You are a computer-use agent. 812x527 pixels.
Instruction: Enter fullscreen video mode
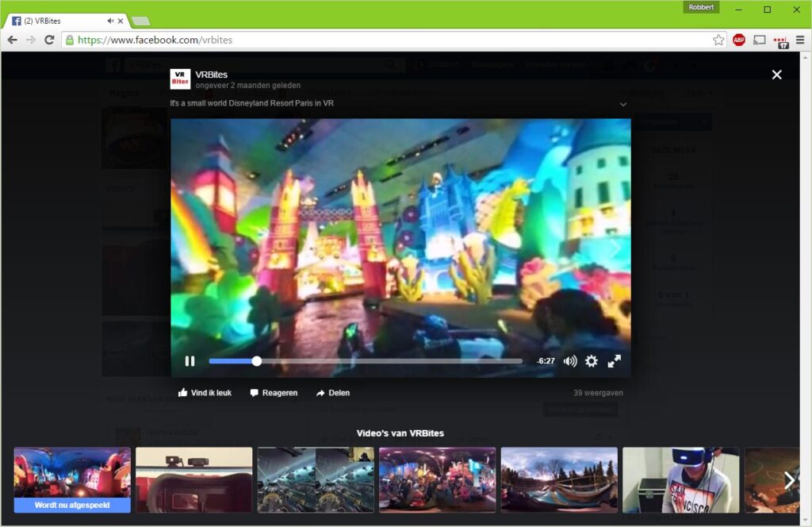[x=615, y=361]
